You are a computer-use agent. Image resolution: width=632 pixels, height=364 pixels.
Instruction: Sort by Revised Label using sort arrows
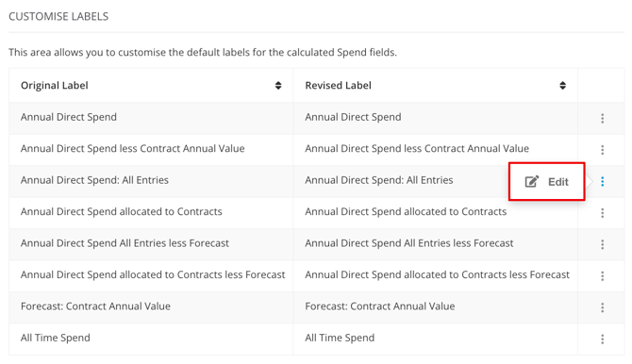point(563,86)
